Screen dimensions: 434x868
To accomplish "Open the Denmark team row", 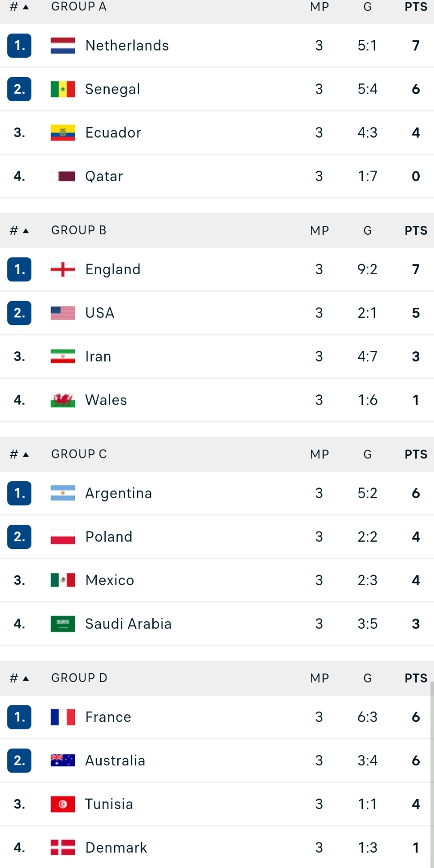I will (217, 847).
